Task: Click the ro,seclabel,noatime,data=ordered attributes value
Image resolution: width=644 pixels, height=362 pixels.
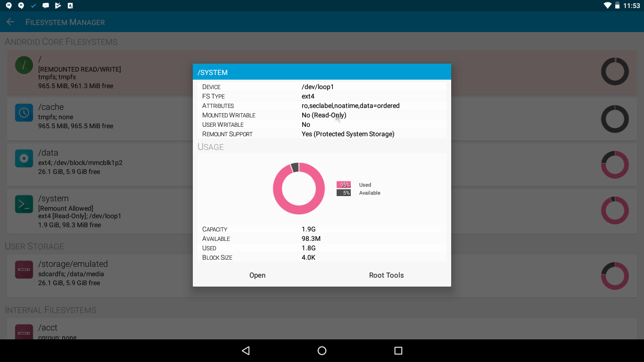Action: pos(351,106)
